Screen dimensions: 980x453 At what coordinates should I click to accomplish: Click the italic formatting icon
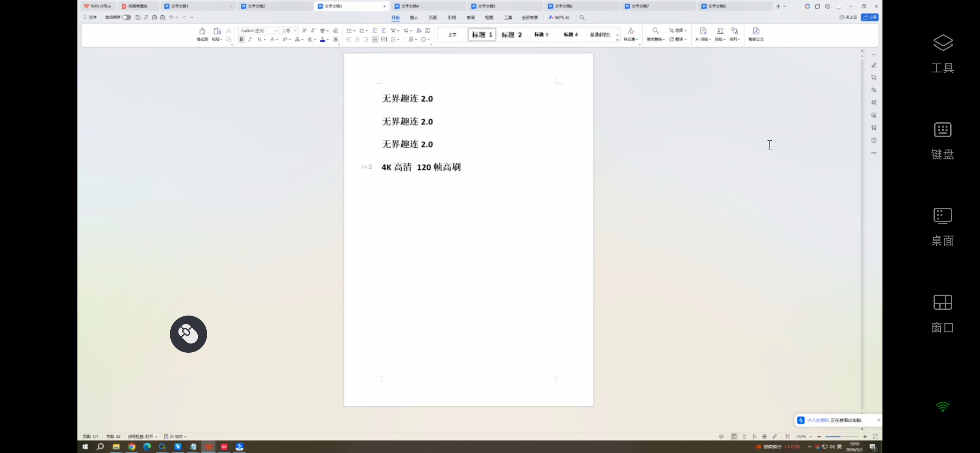(x=250, y=39)
